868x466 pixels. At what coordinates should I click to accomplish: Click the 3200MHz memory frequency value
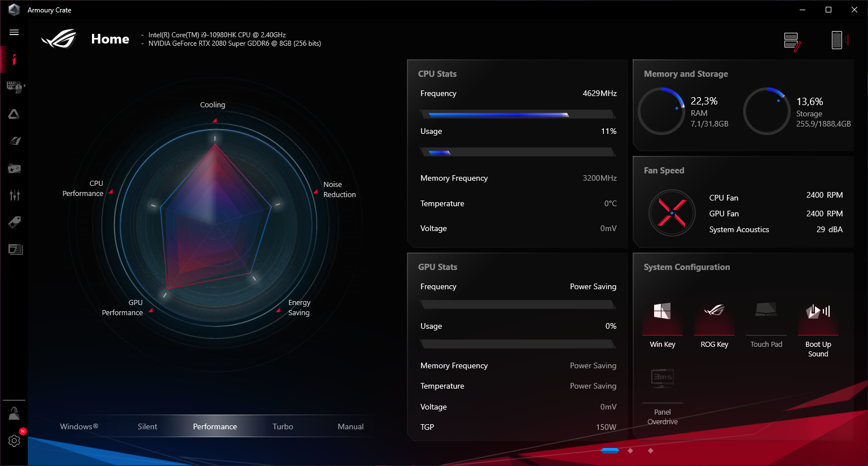pos(599,178)
